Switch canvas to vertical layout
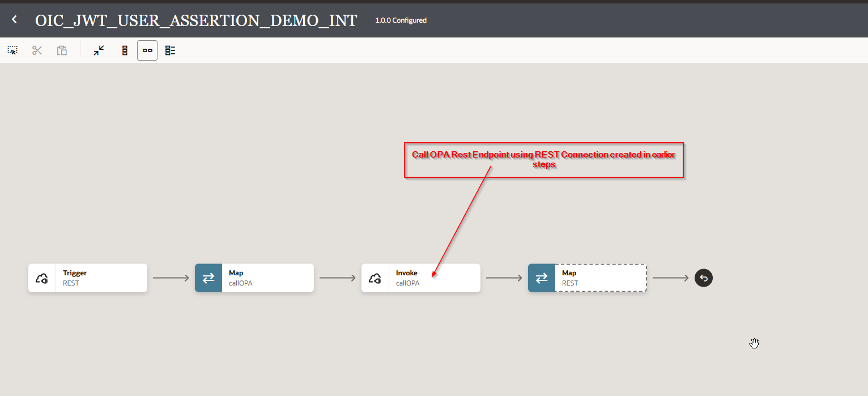 click(x=125, y=50)
